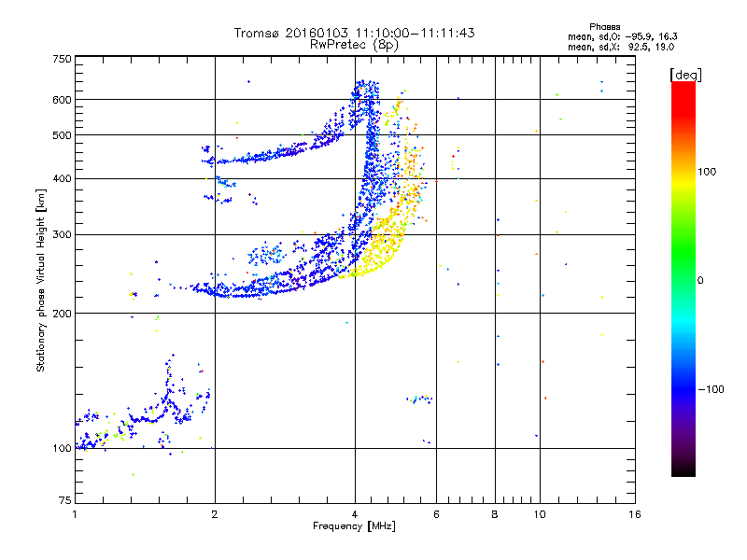Click the y-axis tick label '400'
Image resolution: width=747 pixels, height=560 pixels.
tap(62, 178)
